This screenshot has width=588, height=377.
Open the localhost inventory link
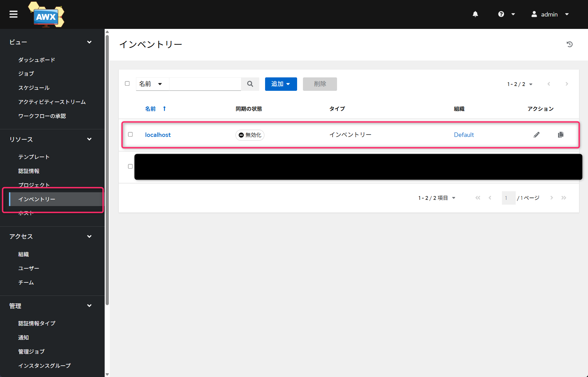(158, 135)
